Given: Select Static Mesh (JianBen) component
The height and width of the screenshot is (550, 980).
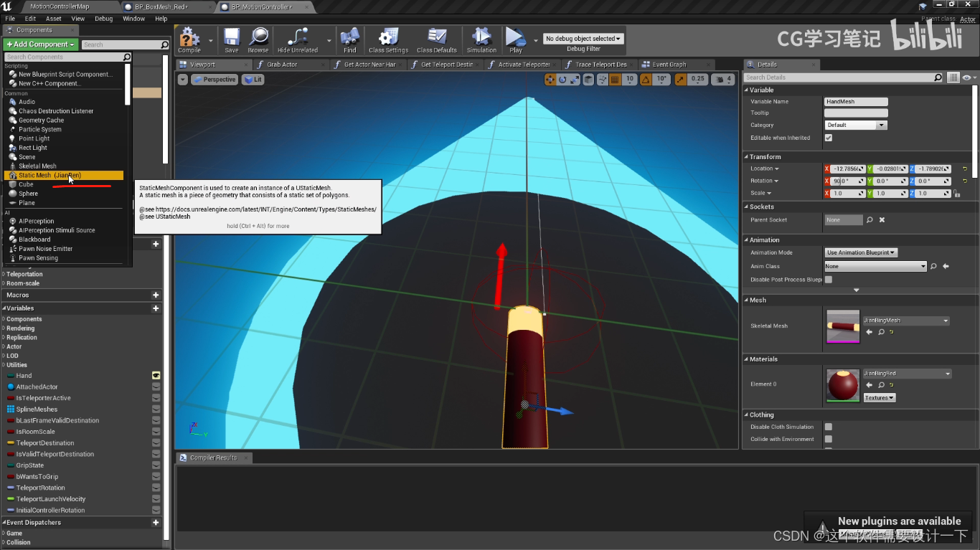Looking at the screenshot, I should 65,175.
